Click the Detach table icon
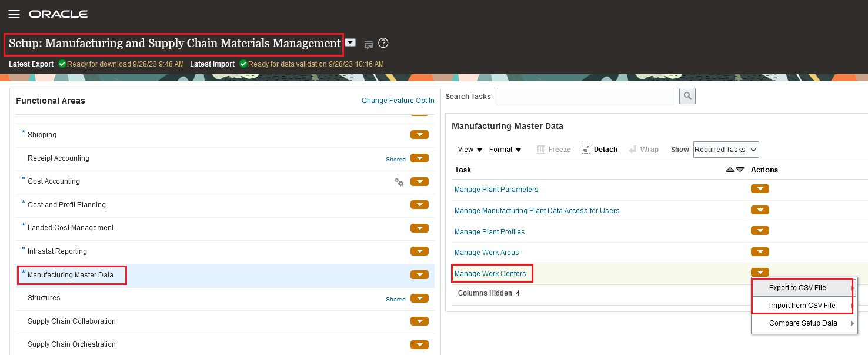This screenshot has height=355, width=868. coord(599,149)
